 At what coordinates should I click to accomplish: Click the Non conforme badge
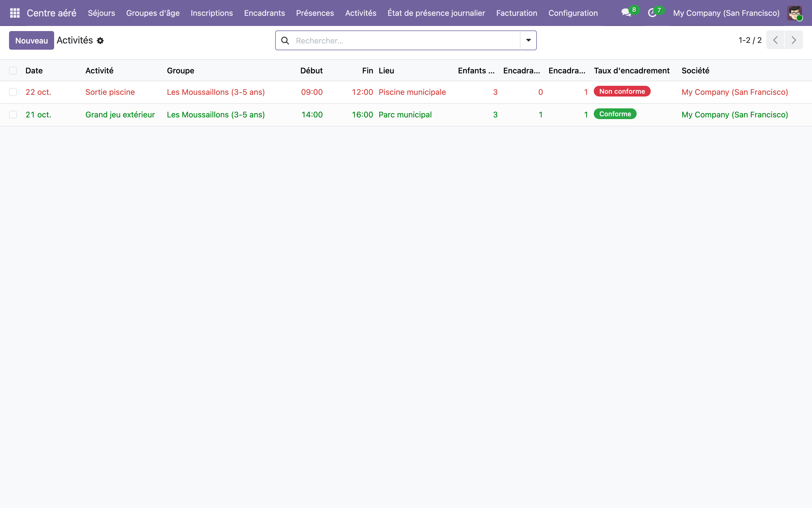click(622, 91)
